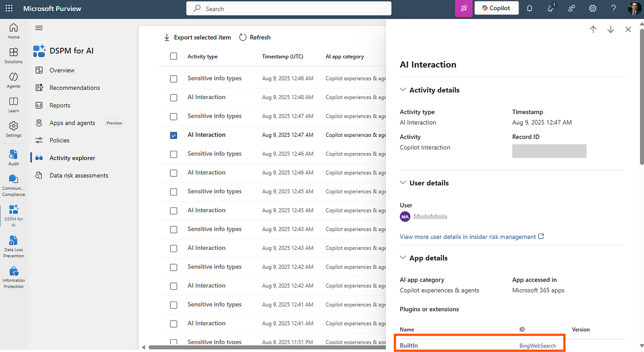Viewport: 644px width, 352px height.
Task: Check the AI Interaction 12:46 AM row
Action: point(173,173)
